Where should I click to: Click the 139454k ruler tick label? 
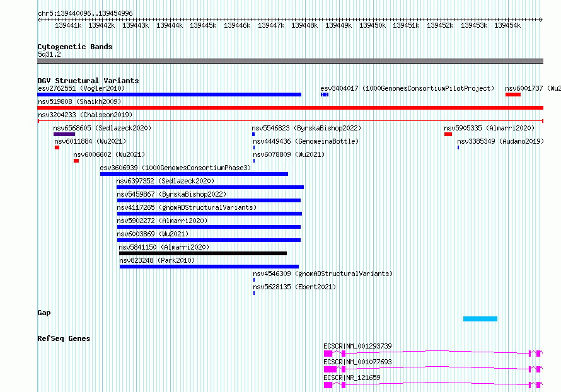[x=507, y=25]
